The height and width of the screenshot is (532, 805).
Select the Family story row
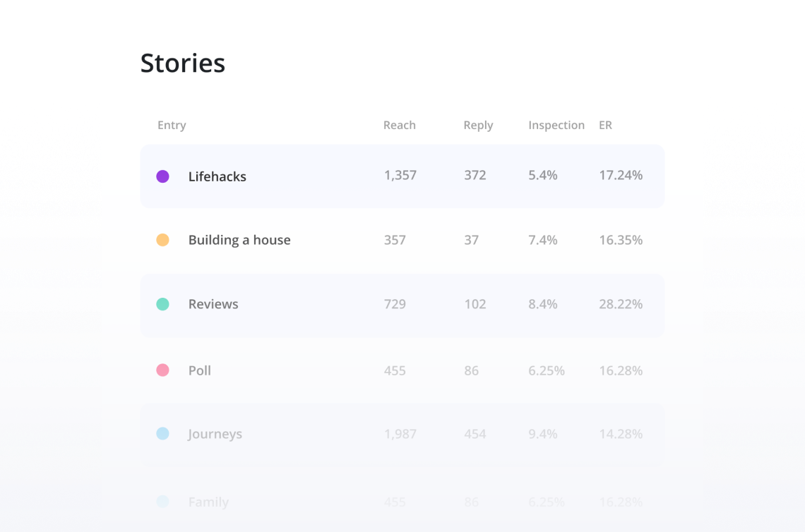402,502
